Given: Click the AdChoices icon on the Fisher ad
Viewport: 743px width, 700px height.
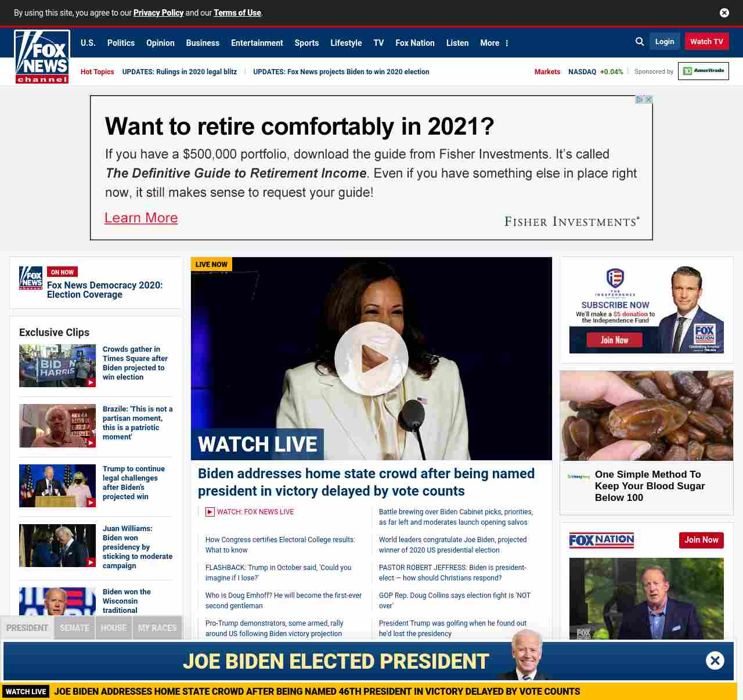Looking at the screenshot, I should tap(639, 100).
